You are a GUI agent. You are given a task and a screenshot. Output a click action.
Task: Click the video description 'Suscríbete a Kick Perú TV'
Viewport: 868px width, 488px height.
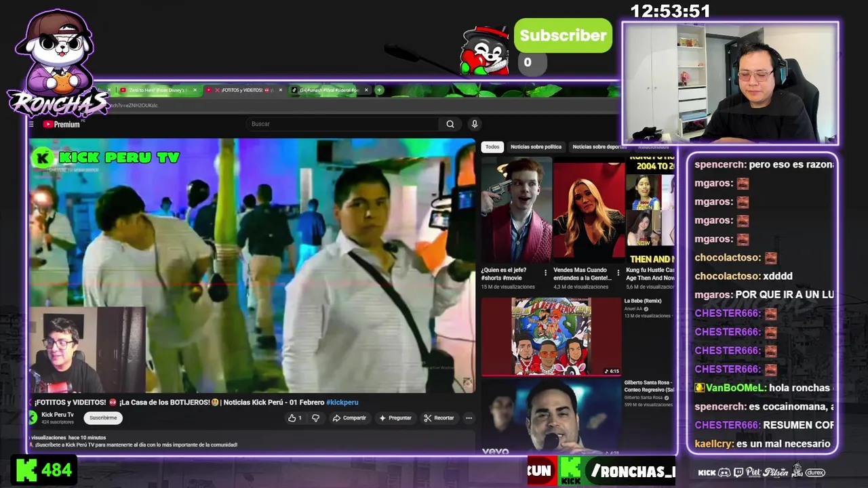(134, 445)
